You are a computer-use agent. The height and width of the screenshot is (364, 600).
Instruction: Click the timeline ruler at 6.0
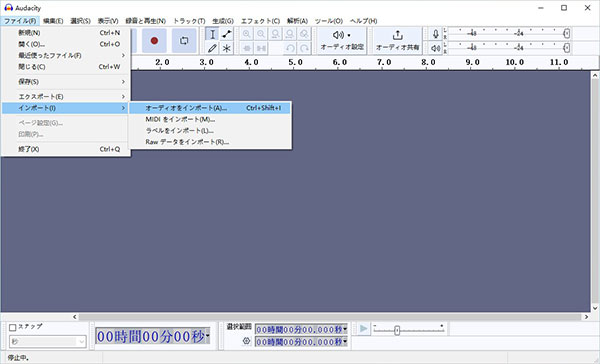340,62
